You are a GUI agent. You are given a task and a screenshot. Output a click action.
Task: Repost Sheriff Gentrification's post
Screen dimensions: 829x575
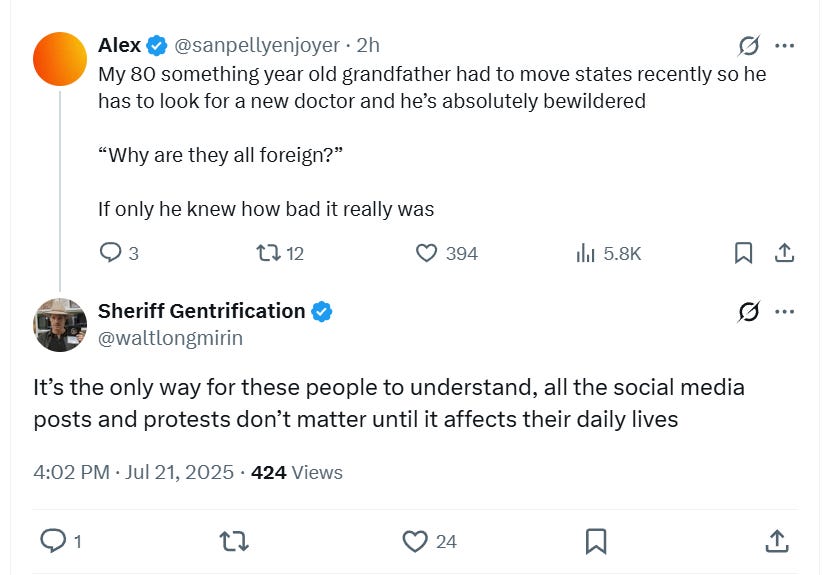(x=233, y=541)
